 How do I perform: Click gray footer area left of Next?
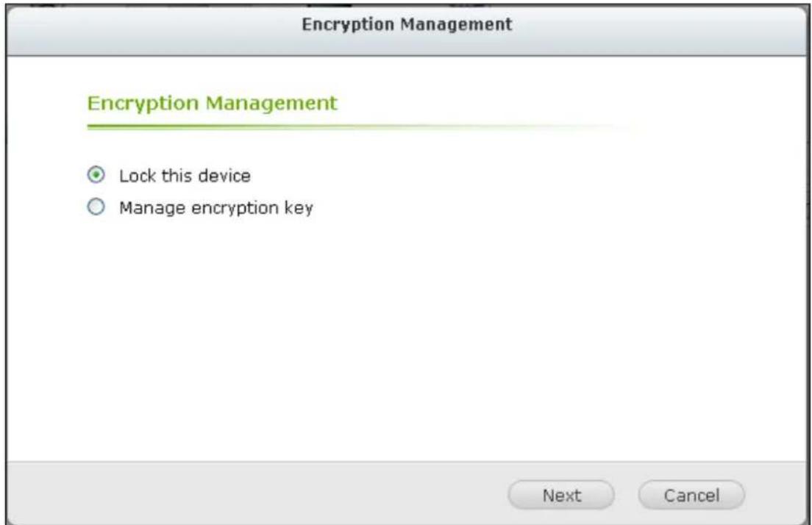tap(257, 494)
